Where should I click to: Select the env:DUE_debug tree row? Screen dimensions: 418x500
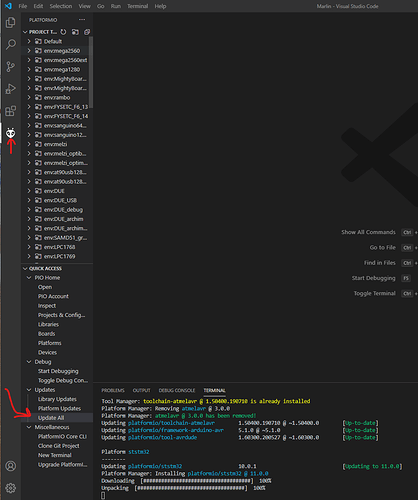(57, 210)
